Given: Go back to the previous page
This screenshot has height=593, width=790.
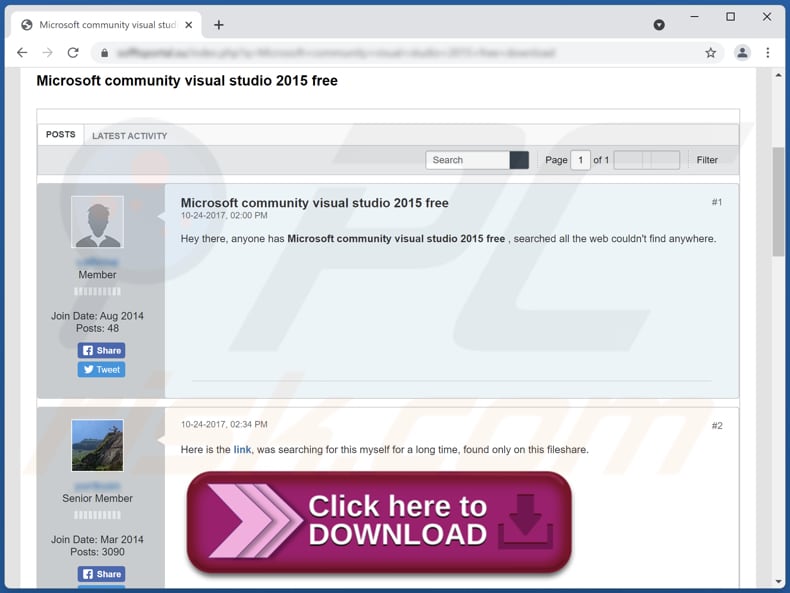Looking at the screenshot, I should 22,52.
